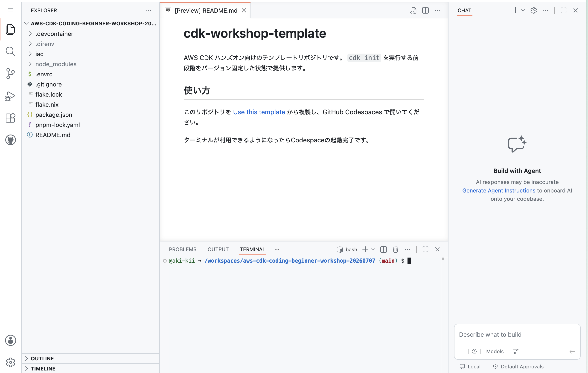Screen dimensions: 588x373
Task: Open chat settings gear icon
Action: tap(533, 11)
